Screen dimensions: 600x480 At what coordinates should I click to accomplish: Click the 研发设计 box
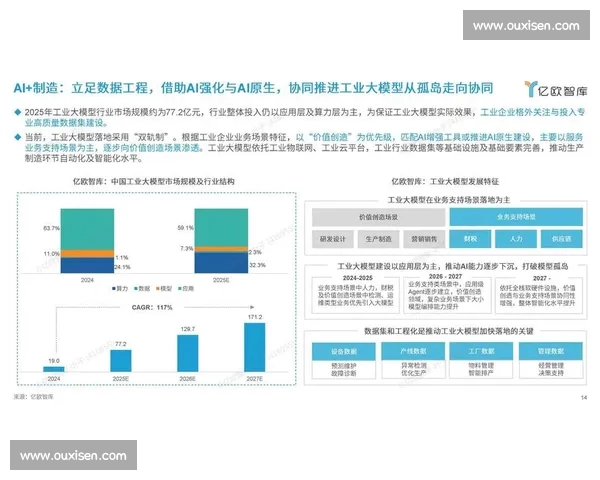[x=333, y=239]
